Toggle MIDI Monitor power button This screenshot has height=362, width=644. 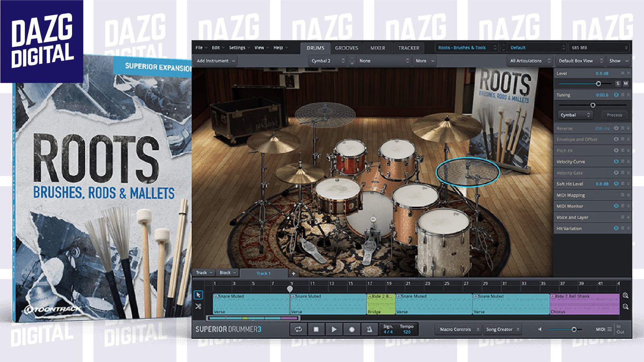point(616,206)
